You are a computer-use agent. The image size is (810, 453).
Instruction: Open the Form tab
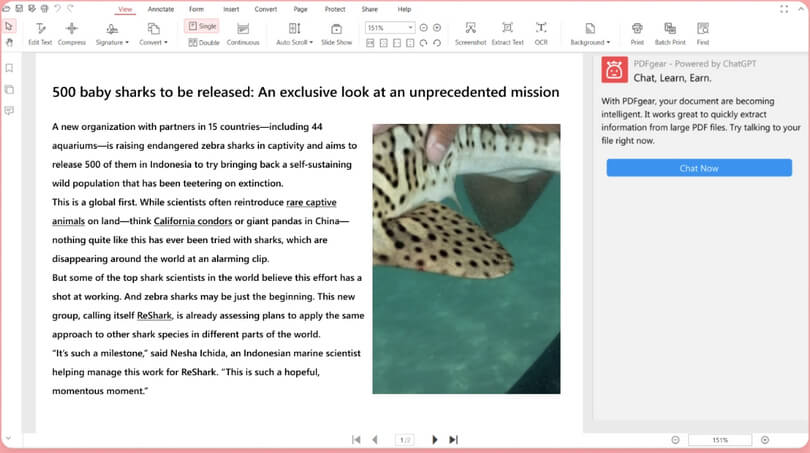click(196, 9)
